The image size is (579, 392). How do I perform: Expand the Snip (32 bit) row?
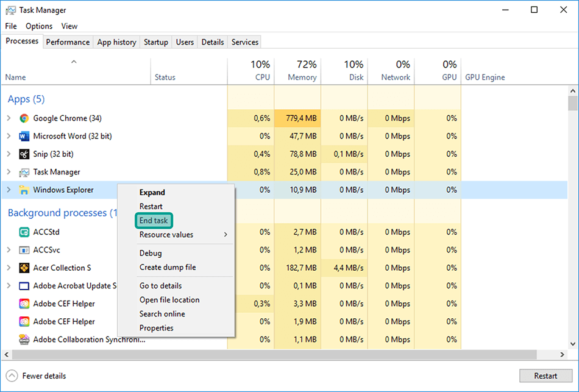pyautogui.click(x=9, y=154)
